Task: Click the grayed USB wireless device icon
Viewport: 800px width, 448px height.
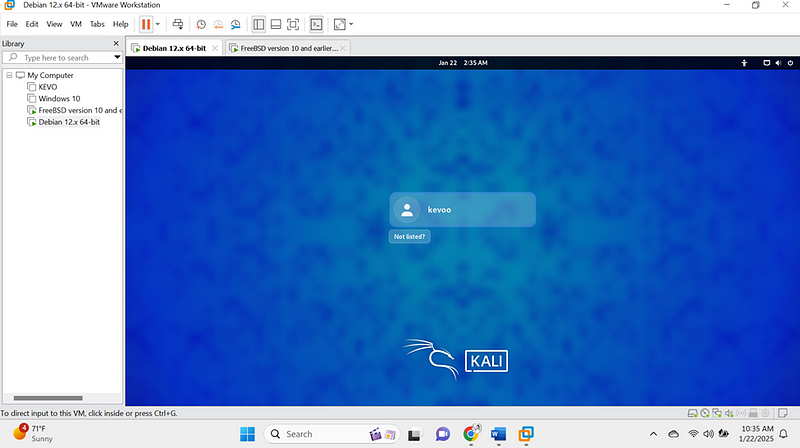Action: click(741, 413)
